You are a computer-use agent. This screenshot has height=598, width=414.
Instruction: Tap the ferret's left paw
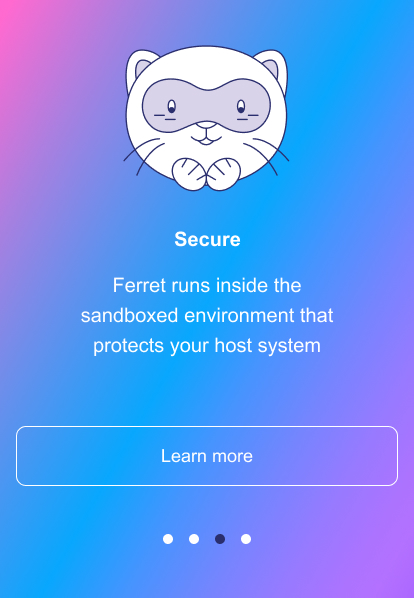(x=189, y=174)
